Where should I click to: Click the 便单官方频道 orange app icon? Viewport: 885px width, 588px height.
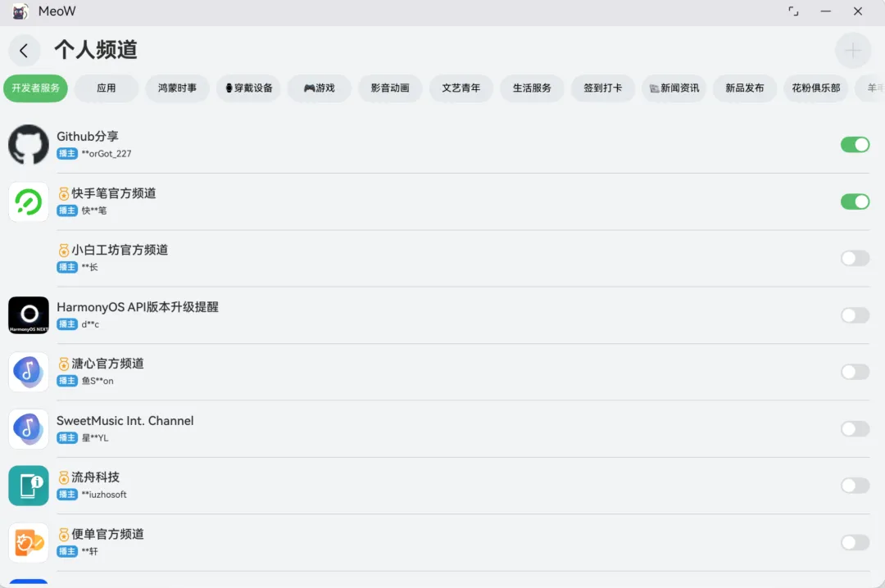pos(29,542)
